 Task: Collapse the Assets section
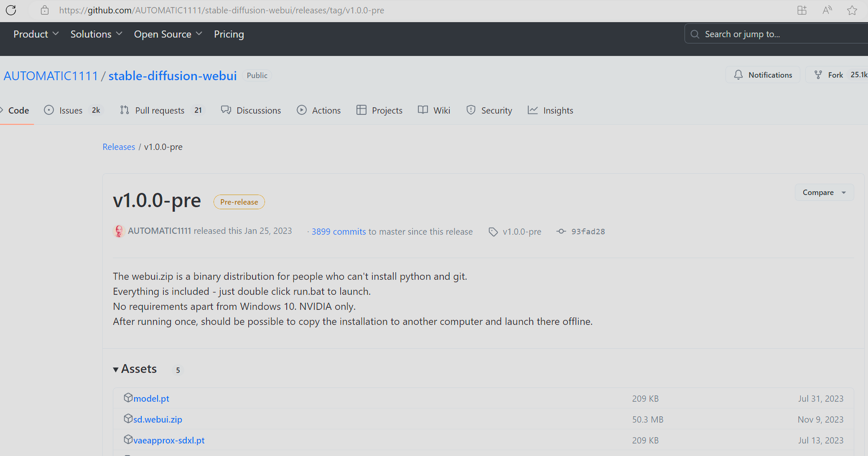point(135,369)
